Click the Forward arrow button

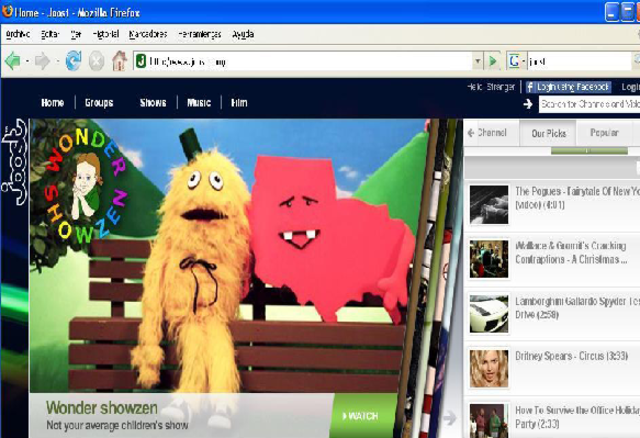pyautogui.click(x=42, y=62)
